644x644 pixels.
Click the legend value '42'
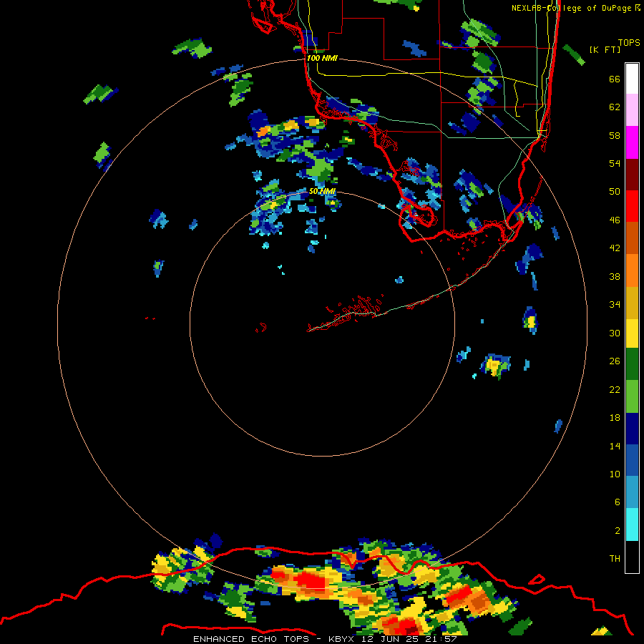pos(615,248)
